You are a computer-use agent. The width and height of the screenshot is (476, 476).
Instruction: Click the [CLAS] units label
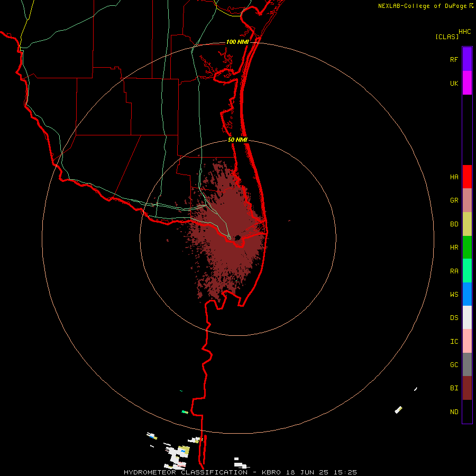[x=447, y=36]
